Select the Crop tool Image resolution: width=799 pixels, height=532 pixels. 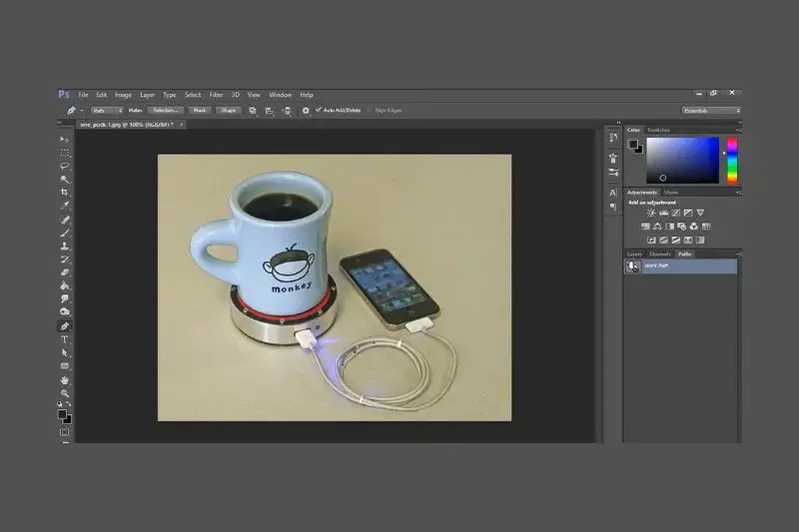65,192
